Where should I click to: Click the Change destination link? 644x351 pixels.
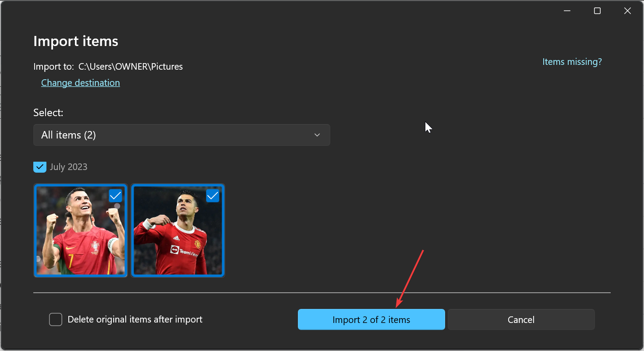(x=80, y=83)
